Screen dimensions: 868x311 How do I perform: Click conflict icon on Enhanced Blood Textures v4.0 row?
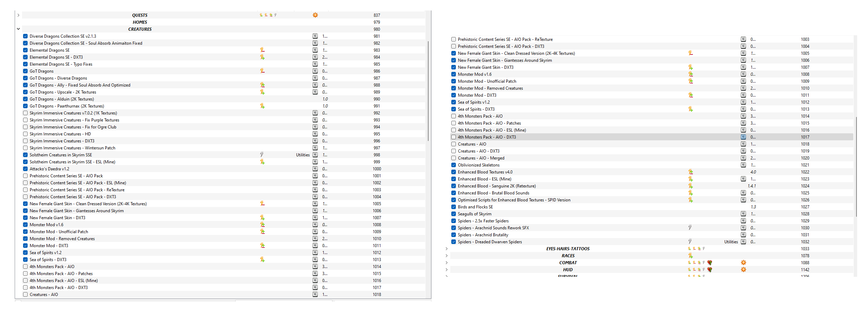(690, 172)
